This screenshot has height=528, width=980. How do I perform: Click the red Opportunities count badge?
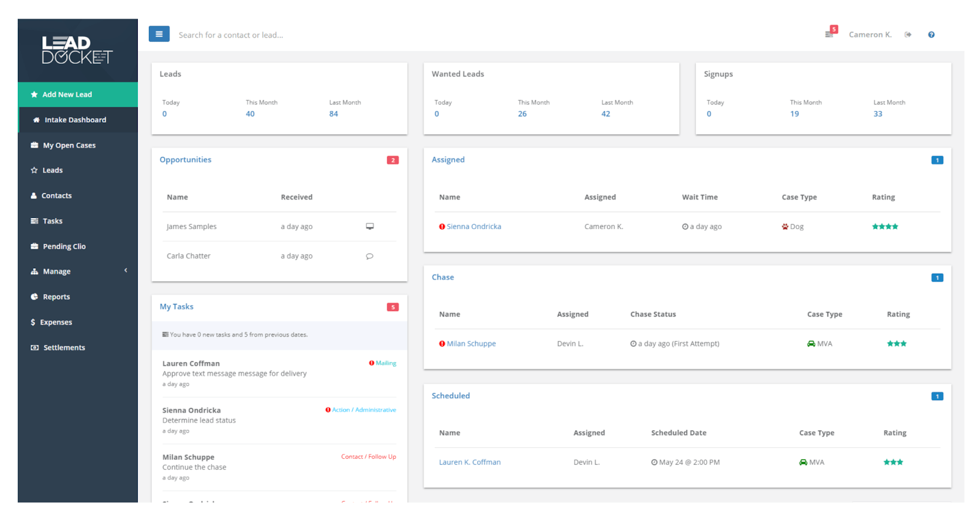point(393,160)
